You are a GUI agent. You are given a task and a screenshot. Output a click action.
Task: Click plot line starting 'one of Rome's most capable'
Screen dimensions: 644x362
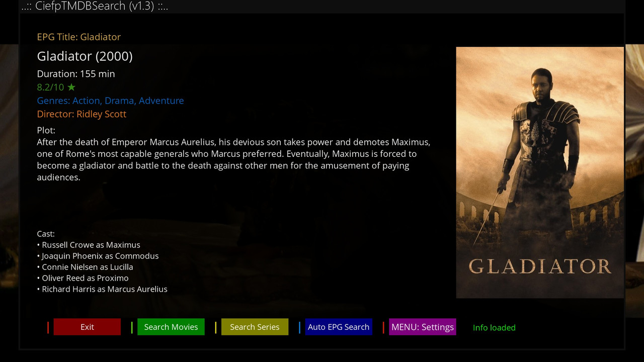[x=227, y=154]
